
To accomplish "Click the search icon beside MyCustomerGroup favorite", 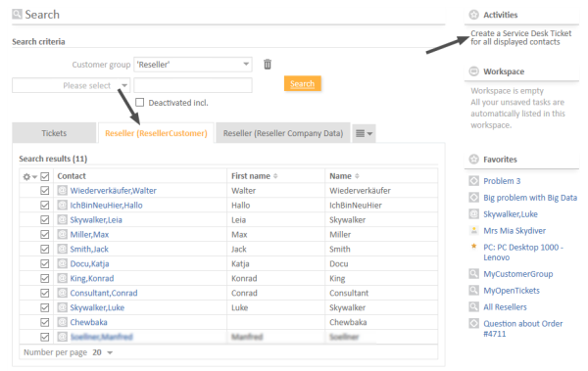I will (x=473, y=274).
